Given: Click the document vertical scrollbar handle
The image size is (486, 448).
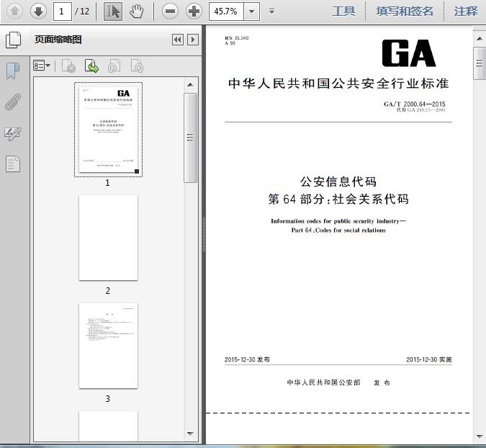Looking at the screenshot, I should [480, 63].
